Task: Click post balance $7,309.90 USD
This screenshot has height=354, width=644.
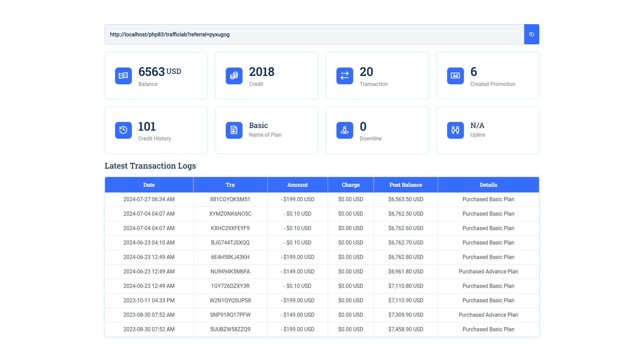Action: coord(406,315)
